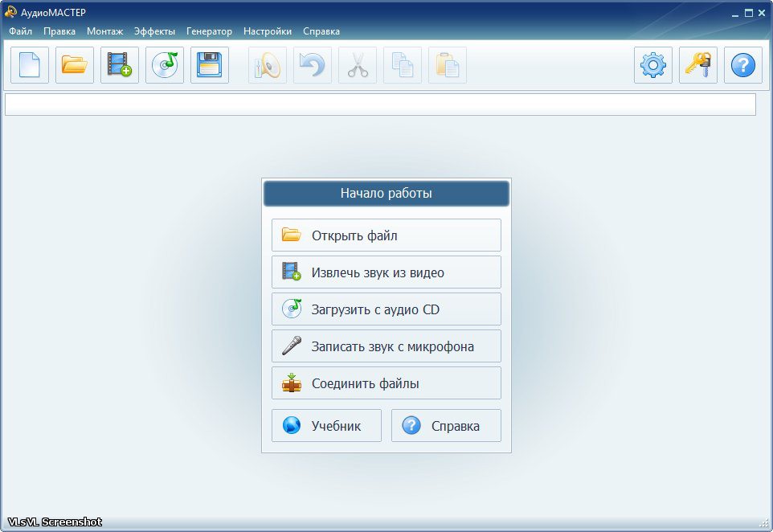Click the Открыть файл button
The image size is (773, 532).
386,235
